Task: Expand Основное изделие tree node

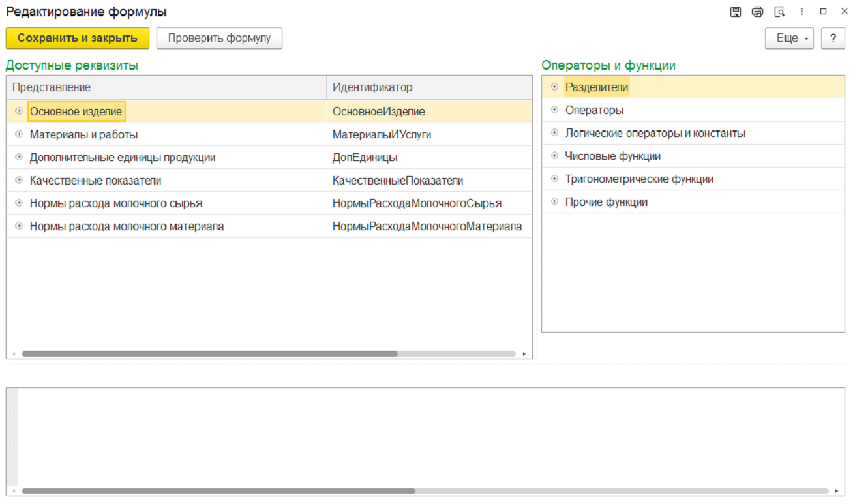Action: click(19, 111)
